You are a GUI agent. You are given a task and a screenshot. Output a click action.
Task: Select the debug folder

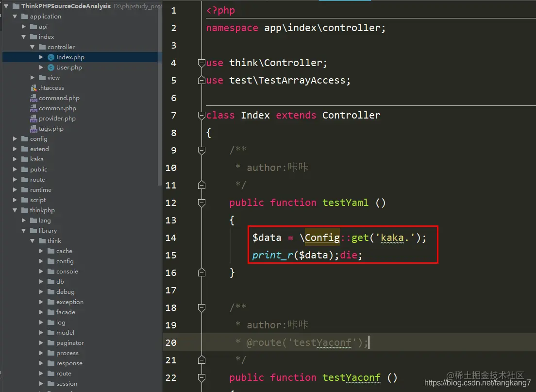65,292
